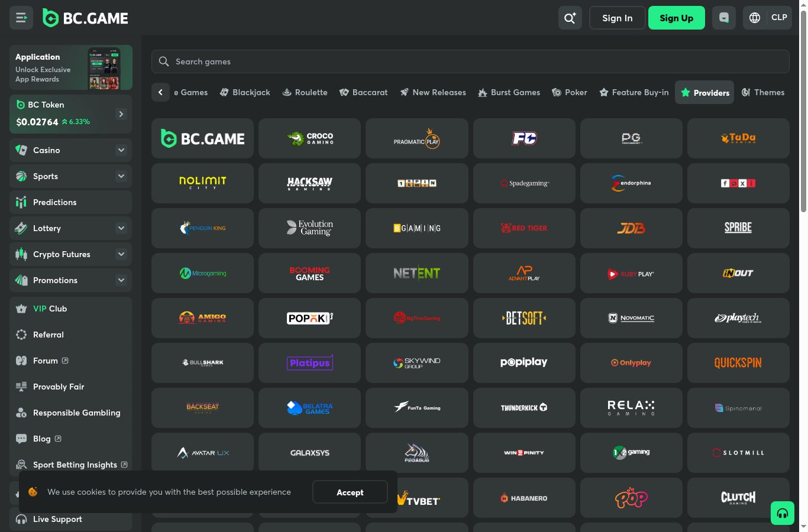The height and width of the screenshot is (532, 808).
Task: Open Croco Gaming provider tile
Action: click(309, 138)
